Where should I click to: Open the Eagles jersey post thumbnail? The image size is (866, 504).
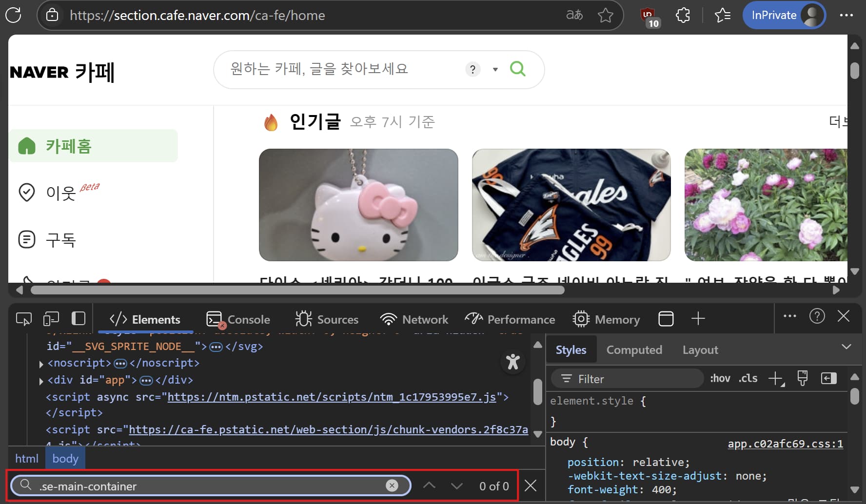(x=571, y=205)
